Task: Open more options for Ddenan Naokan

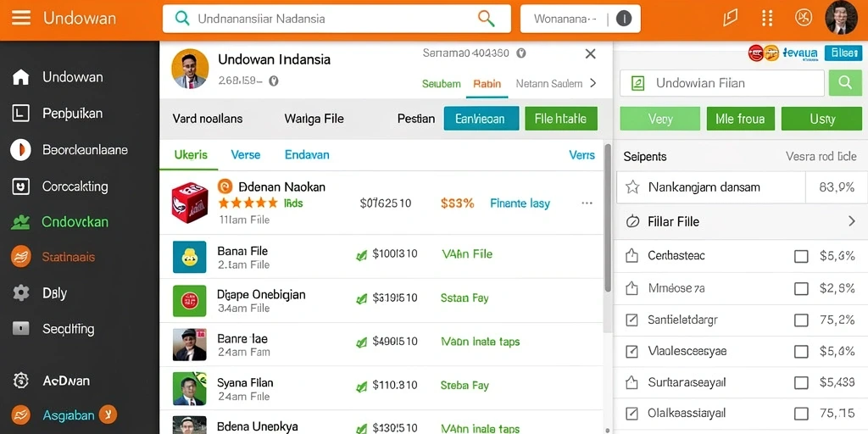Action: [587, 203]
